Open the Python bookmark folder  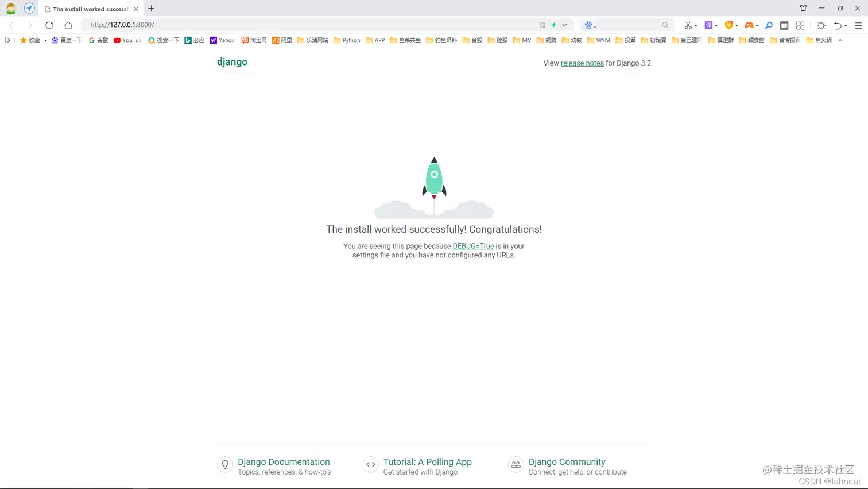tap(347, 40)
